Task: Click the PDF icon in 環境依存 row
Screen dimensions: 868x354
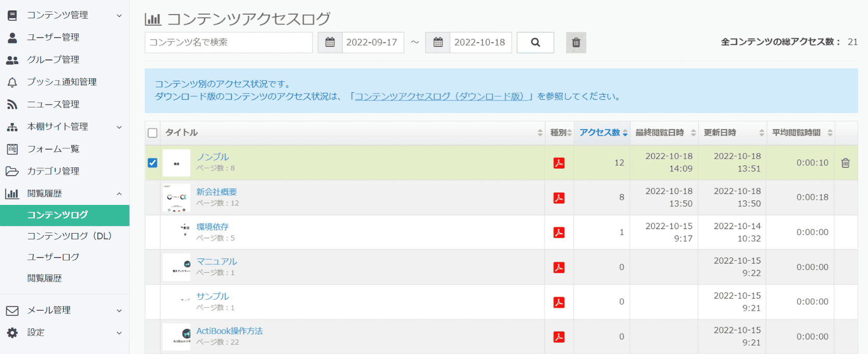Action: pyautogui.click(x=559, y=233)
